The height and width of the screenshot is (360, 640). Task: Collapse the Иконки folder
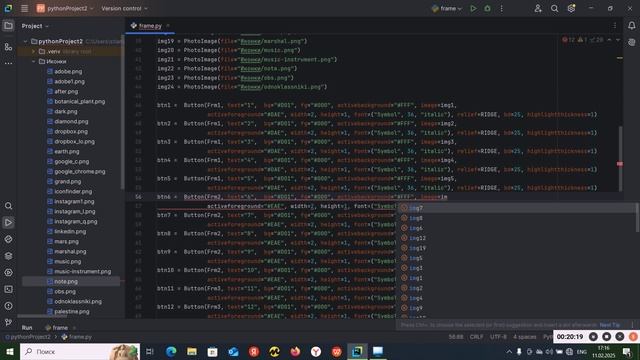[33, 61]
